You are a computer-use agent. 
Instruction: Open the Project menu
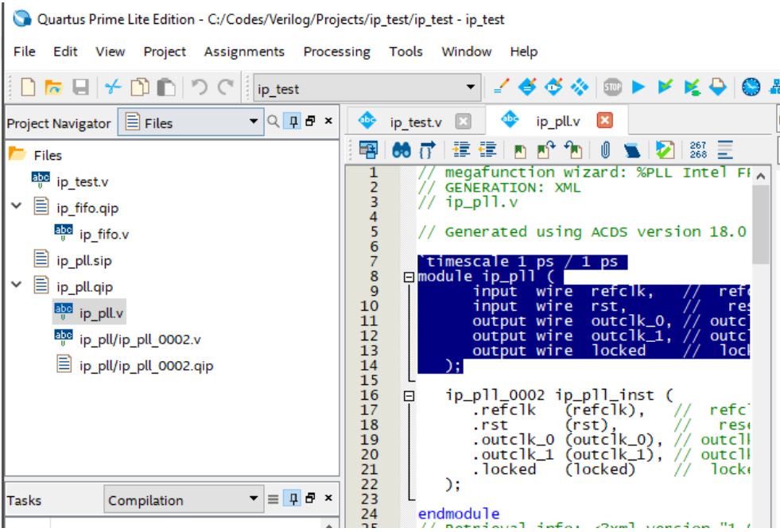tap(164, 52)
